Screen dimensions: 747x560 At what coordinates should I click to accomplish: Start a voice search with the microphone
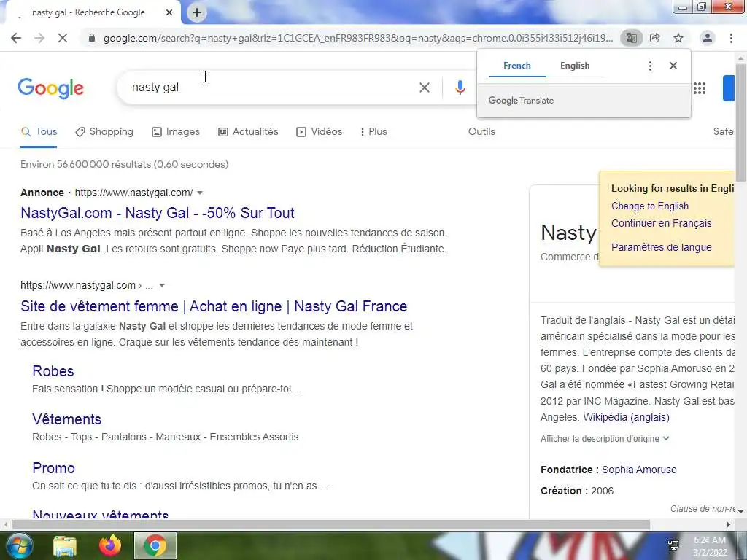point(460,87)
